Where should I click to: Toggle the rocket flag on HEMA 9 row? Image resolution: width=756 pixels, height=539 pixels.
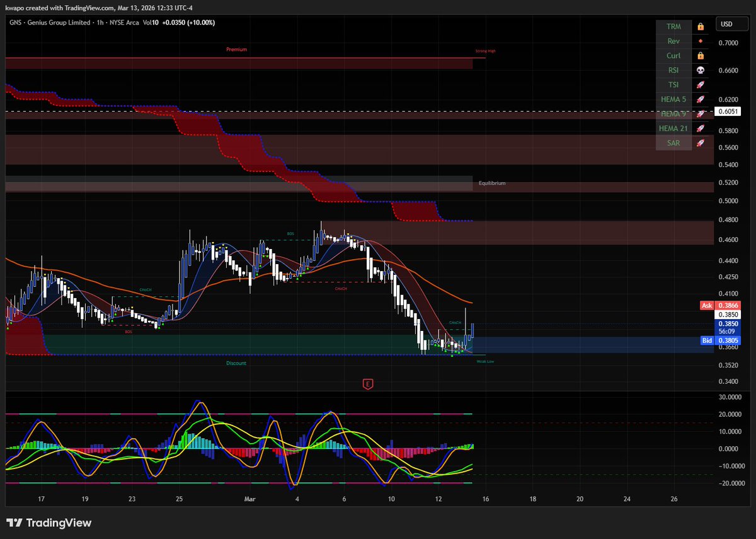[x=699, y=113]
